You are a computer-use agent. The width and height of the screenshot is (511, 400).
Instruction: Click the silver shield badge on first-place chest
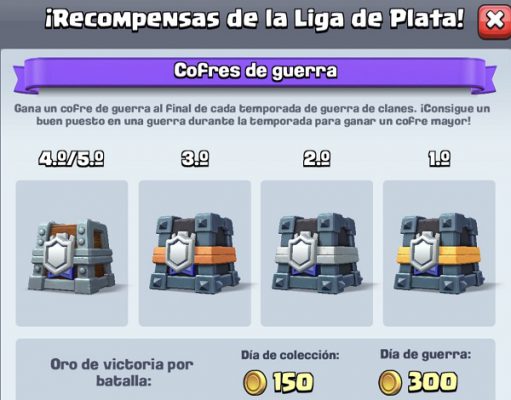(x=424, y=251)
